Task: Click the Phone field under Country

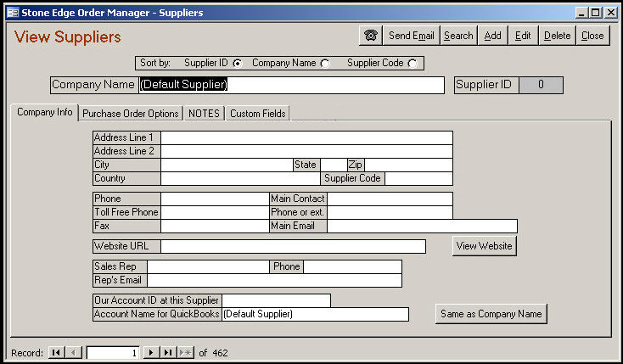Action: point(215,199)
